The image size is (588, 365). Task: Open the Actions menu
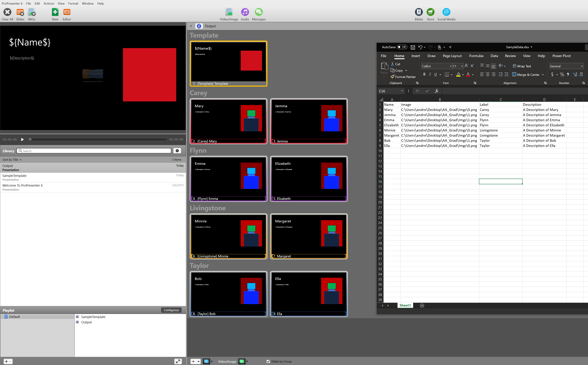click(x=49, y=3)
